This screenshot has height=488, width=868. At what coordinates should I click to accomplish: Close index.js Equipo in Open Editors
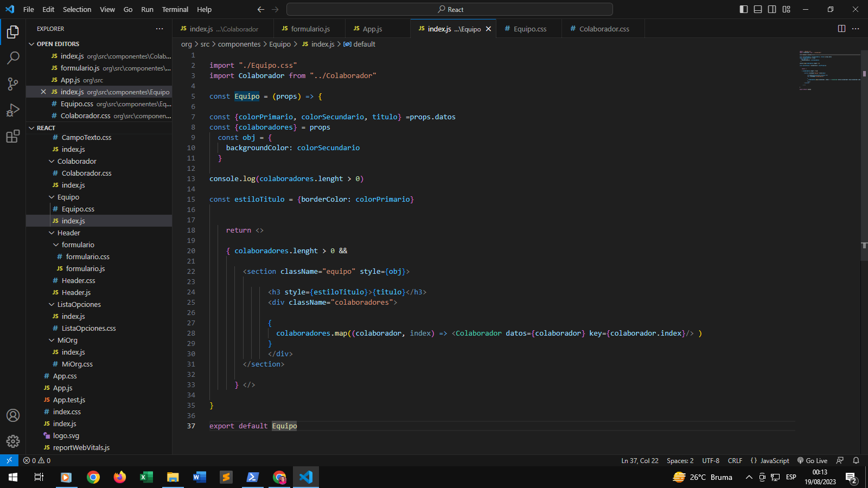tap(43, 92)
